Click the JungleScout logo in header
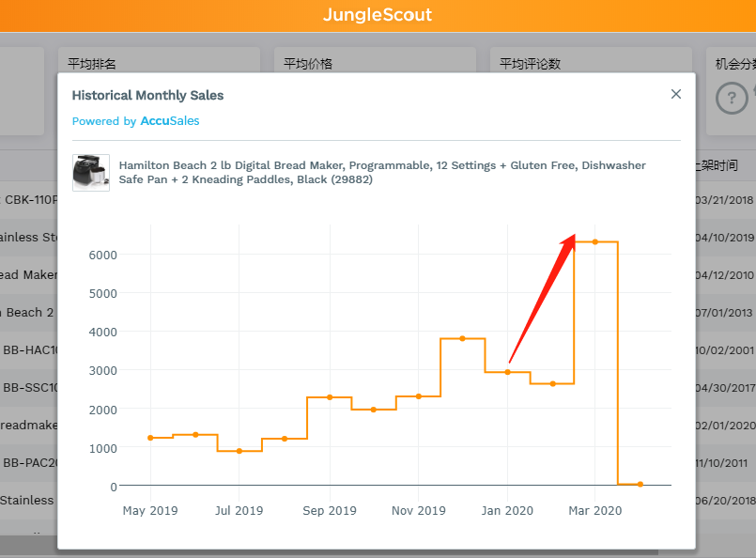The height and width of the screenshot is (558, 756). click(x=378, y=15)
